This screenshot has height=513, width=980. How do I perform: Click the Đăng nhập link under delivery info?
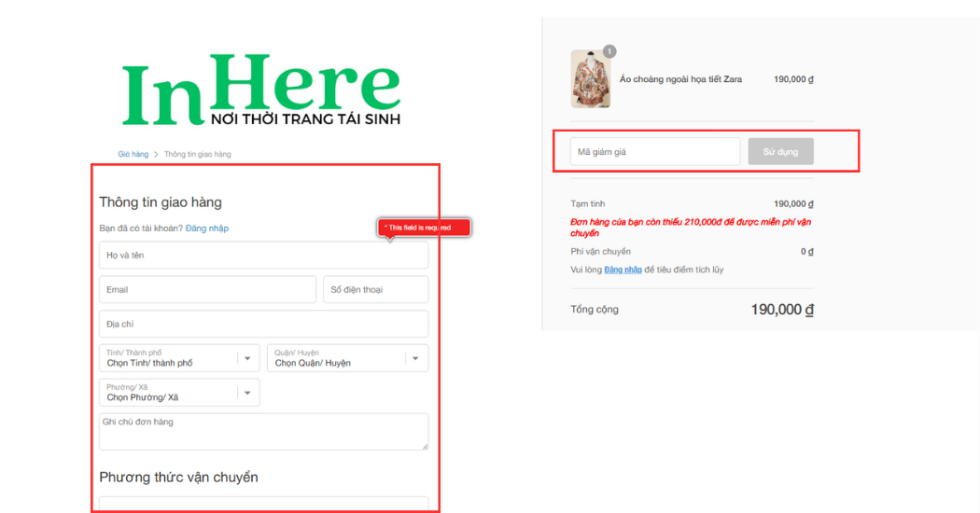(x=207, y=229)
